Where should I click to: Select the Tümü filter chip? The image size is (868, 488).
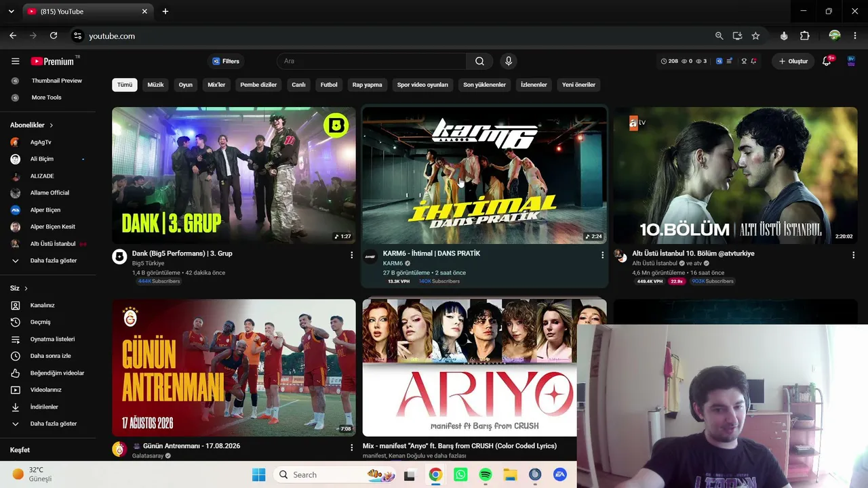[125, 85]
